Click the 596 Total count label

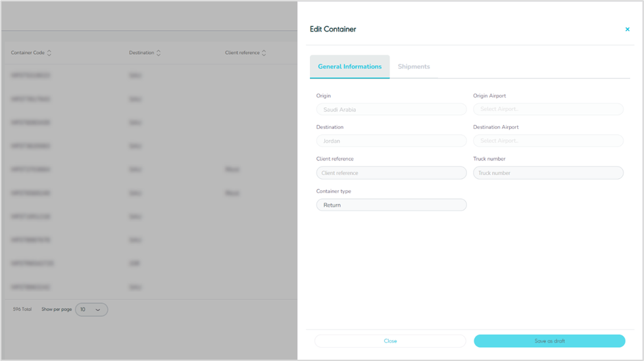point(22,310)
